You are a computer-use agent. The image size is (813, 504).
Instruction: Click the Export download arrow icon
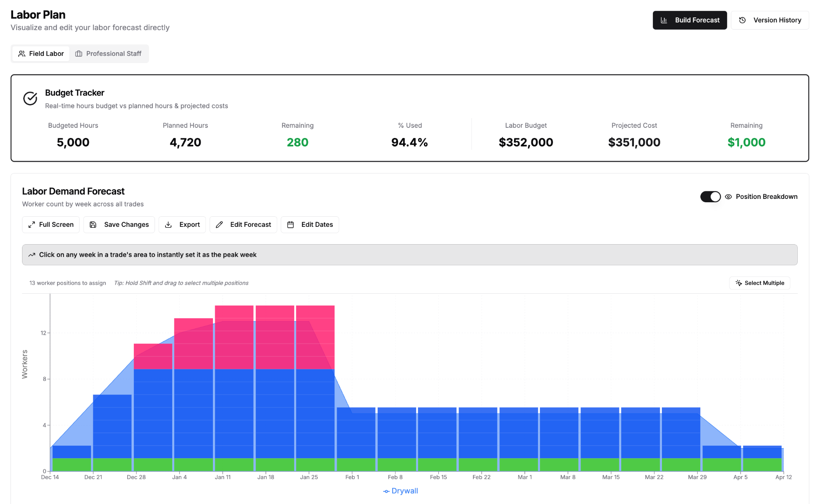point(168,225)
